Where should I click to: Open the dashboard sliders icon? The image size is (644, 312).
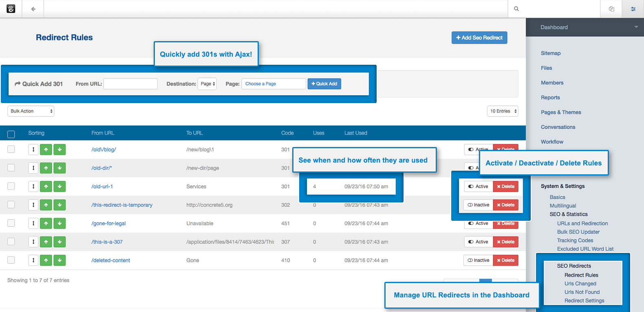pyautogui.click(x=633, y=9)
